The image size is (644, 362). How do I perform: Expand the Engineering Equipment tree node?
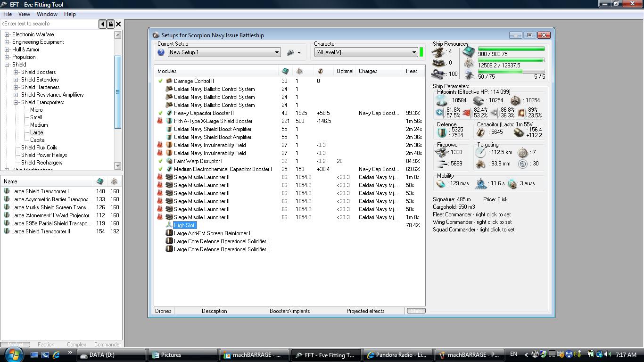7,42
